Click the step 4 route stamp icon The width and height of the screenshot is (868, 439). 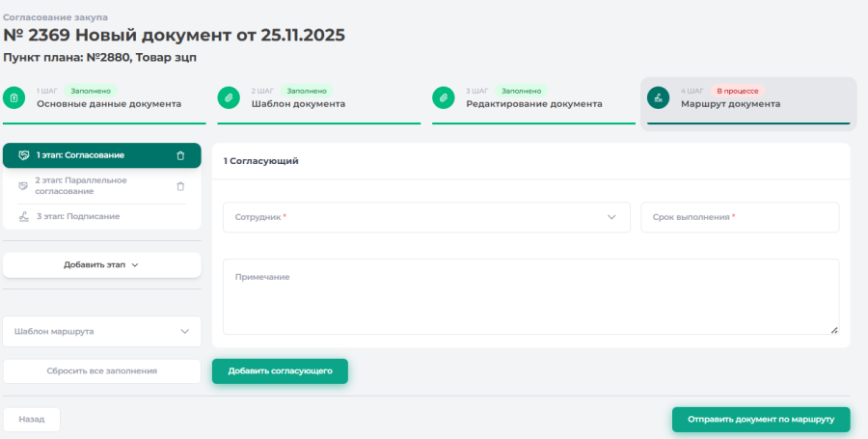click(658, 97)
